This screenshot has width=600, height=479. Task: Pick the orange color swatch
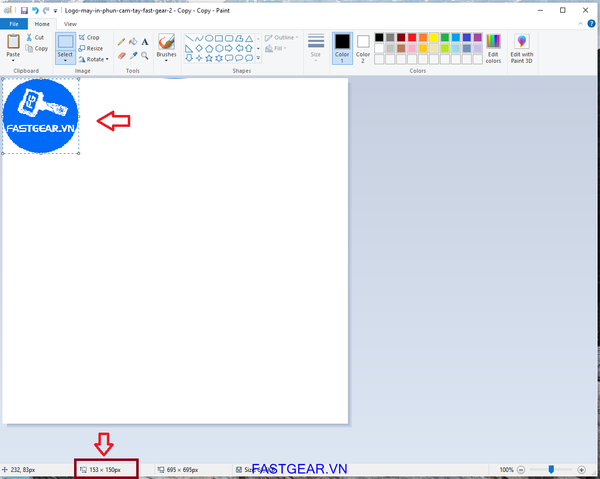[423, 37]
